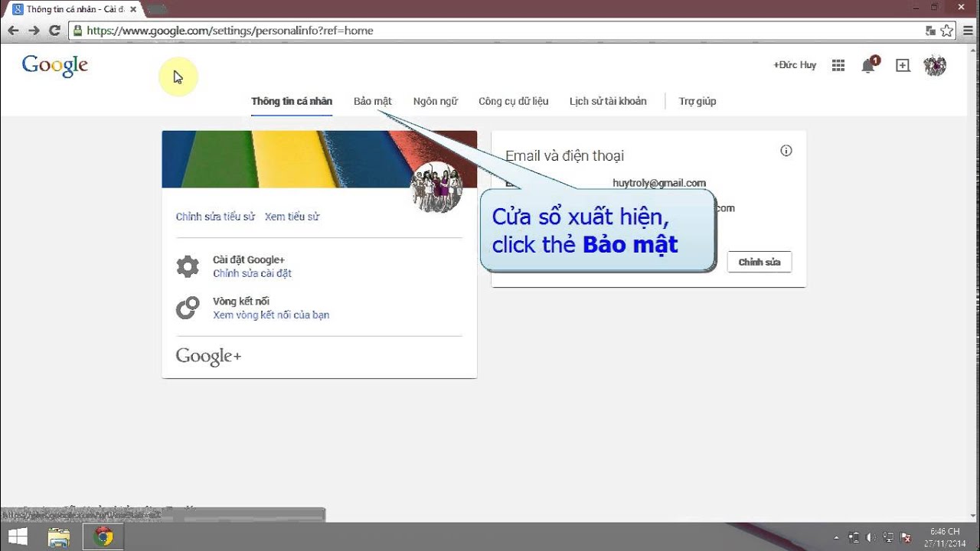Click the volume speaker tray icon
The image size is (980, 551).
(x=871, y=537)
